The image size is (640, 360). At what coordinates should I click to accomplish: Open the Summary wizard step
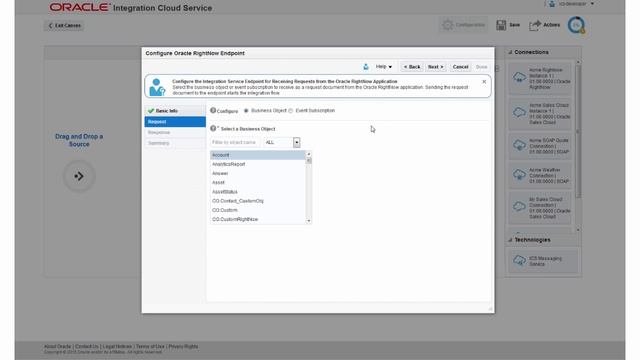pos(175,143)
